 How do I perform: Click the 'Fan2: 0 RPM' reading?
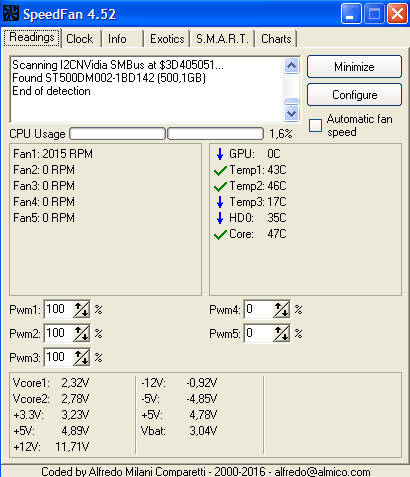coord(44,170)
